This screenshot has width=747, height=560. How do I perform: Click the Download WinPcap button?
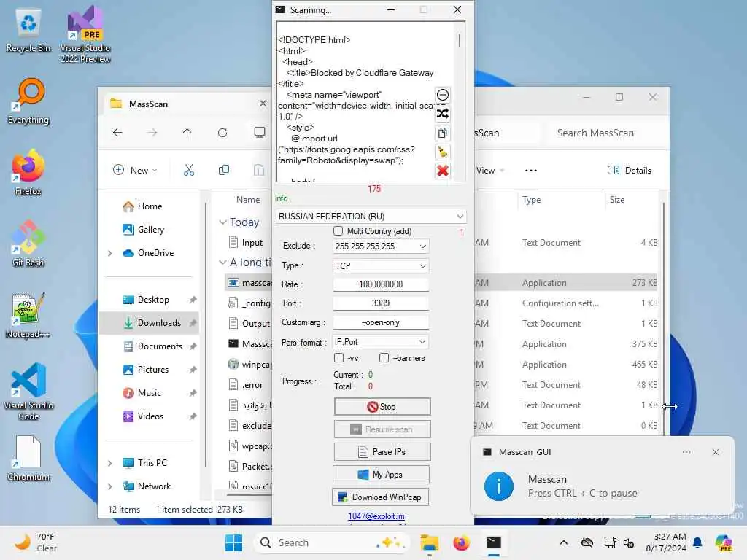(380, 497)
